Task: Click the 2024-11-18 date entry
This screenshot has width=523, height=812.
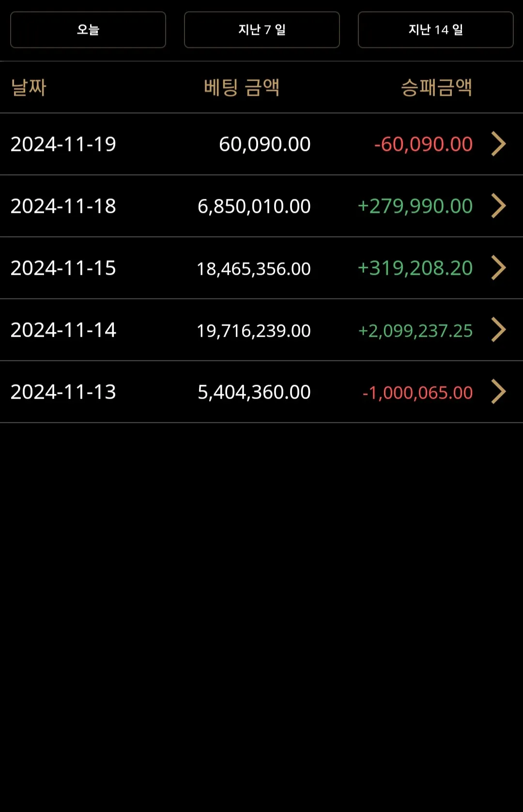Action: [x=63, y=206]
